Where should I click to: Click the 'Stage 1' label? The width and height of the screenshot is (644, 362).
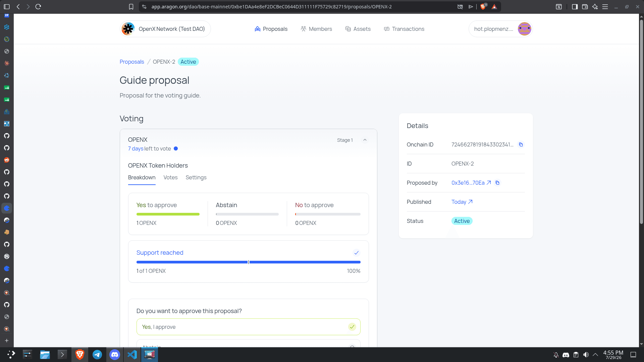coord(345,140)
